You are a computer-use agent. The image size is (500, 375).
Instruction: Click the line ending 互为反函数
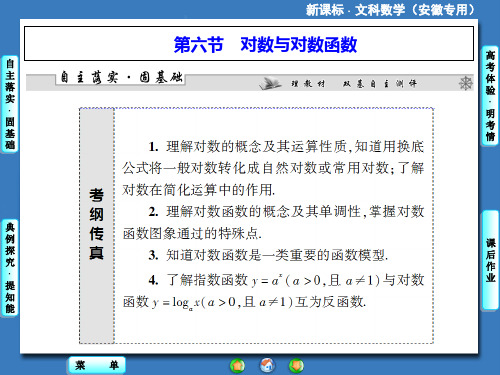click(x=244, y=302)
